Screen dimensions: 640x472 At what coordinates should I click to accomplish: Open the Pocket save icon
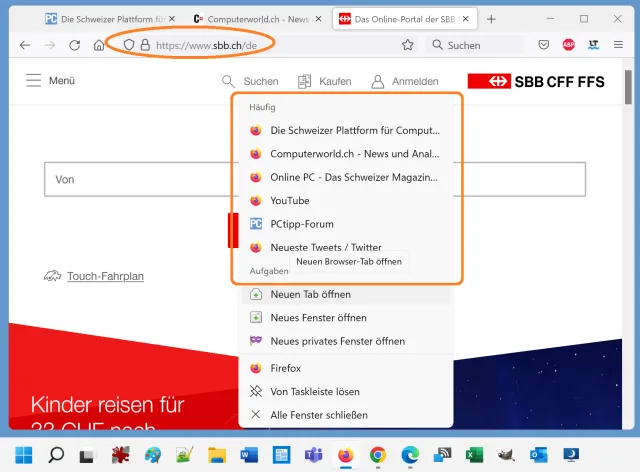(544, 45)
